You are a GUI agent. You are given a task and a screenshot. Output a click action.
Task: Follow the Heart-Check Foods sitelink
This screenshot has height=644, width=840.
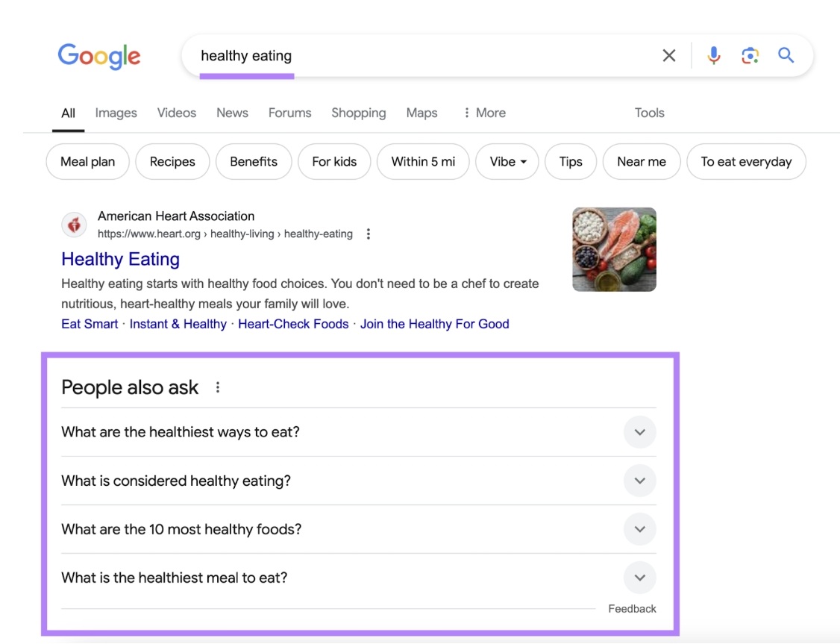(x=293, y=324)
